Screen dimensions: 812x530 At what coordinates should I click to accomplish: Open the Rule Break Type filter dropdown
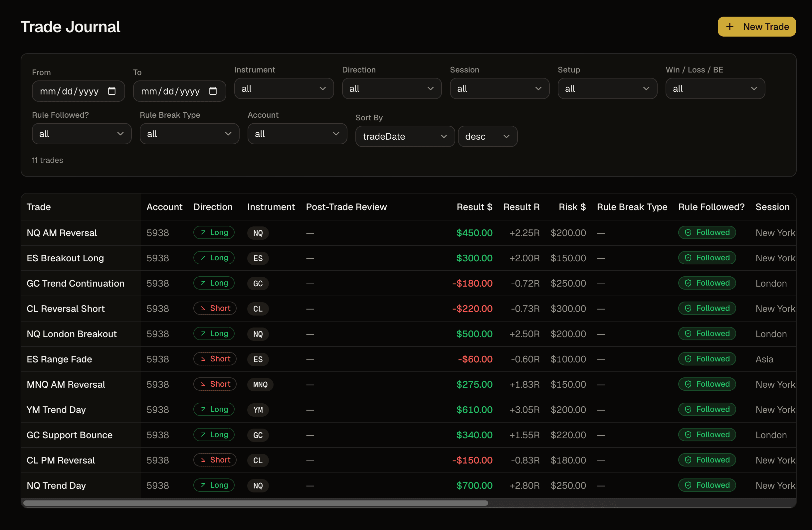pyautogui.click(x=190, y=134)
